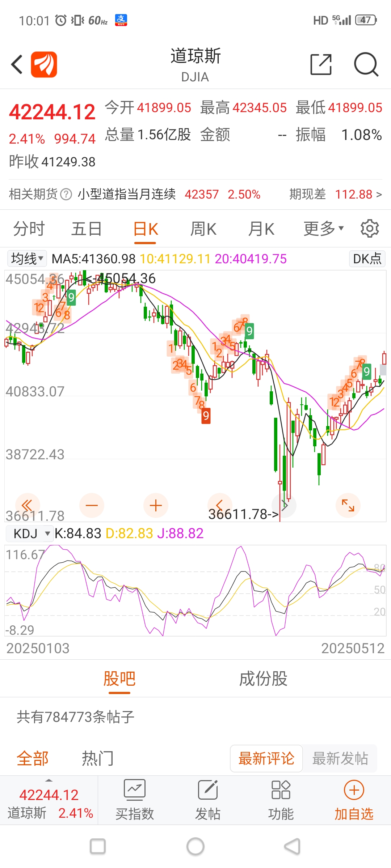Tap Android home circle button
Viewport: 391px width, 868px height.
[x=195, y=846]
